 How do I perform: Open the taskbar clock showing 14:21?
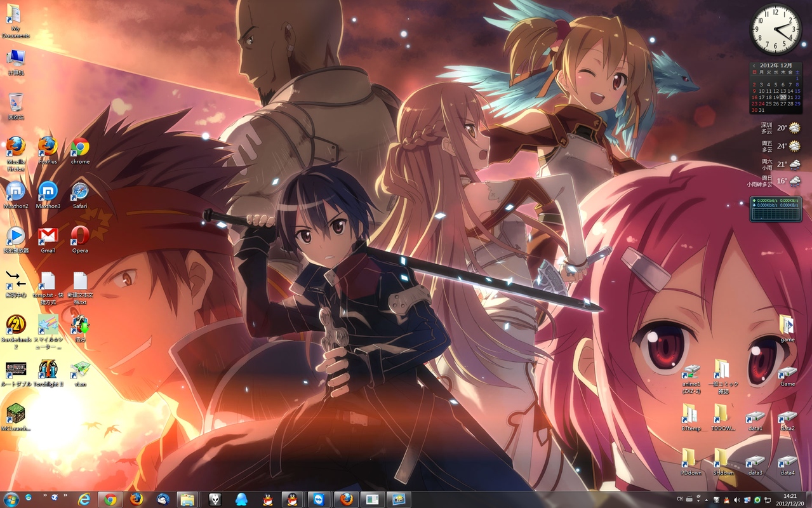pyautogui.click(x=790, y=499)
